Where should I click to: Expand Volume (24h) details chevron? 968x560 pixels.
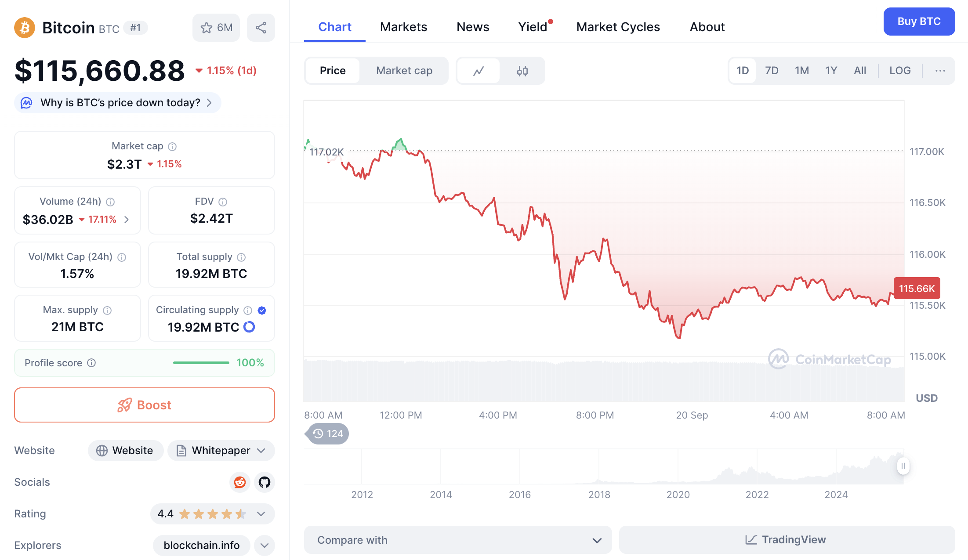point(127,220)
